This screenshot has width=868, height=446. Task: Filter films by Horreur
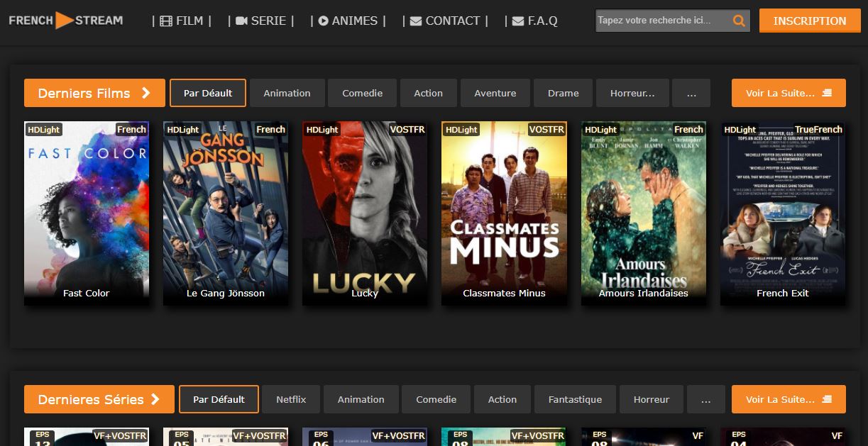click(x=632, y=93)
